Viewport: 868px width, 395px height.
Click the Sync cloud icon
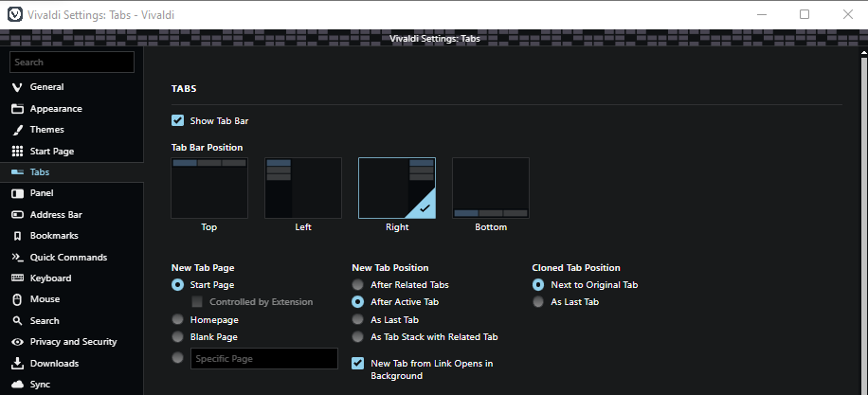click(x=18, y=385)
